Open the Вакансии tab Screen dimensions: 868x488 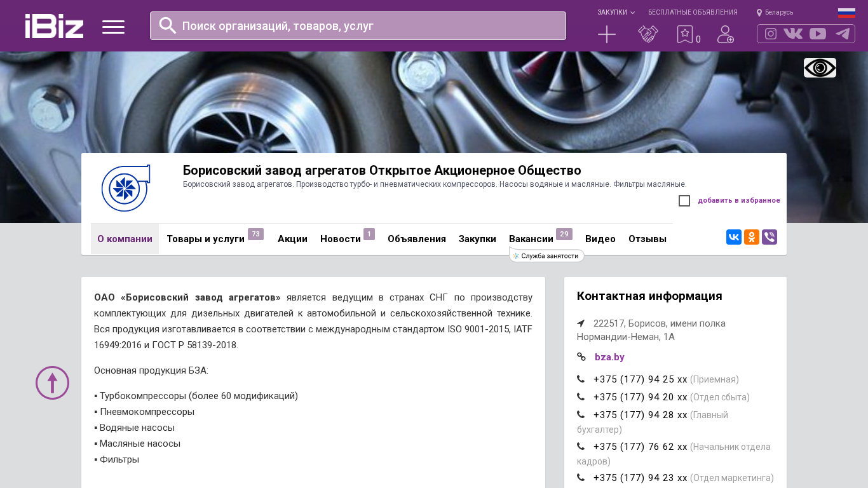[531, 239]
